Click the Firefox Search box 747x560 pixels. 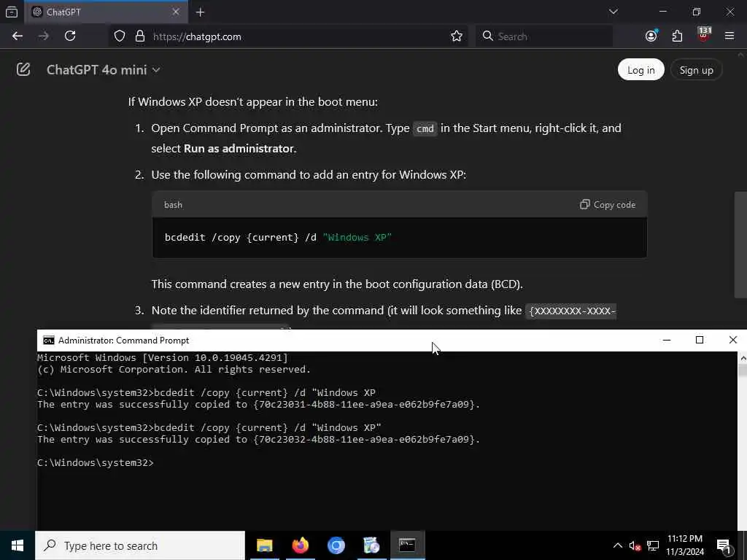[x=544, y=36]
